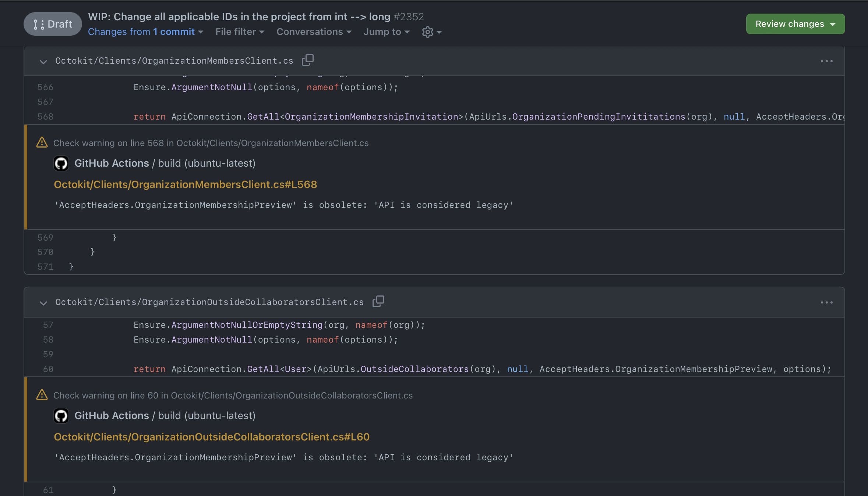Click the GitHub Actions octocat icon near line 60 warning
The width and height of the screenshot is (868, 496).
[x=61, y=416]
